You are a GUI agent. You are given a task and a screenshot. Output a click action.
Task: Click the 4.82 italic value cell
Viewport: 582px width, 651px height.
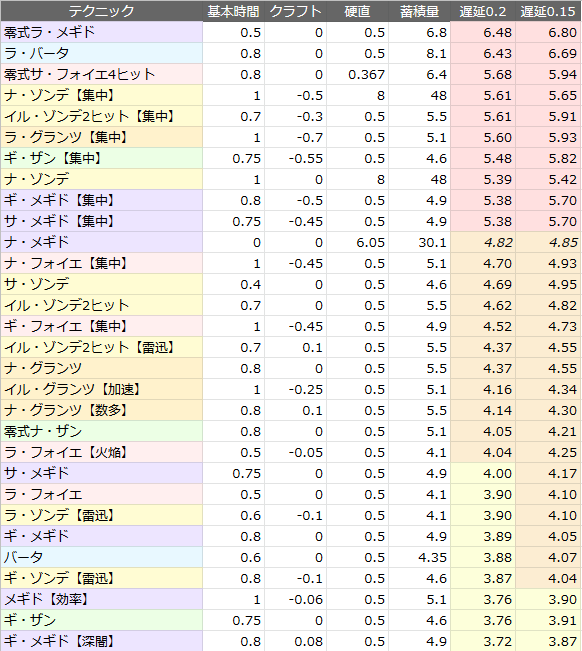pos(483,242)
